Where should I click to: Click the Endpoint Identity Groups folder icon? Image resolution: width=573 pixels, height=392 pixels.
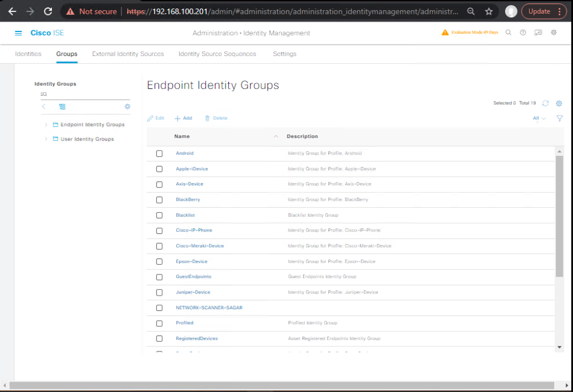(x=55, y=124)
